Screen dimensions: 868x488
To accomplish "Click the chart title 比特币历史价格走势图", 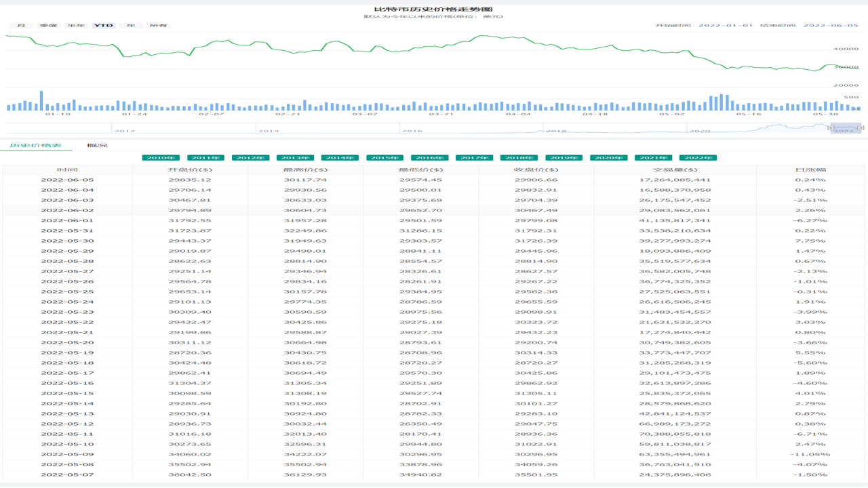I will [434, 9].
